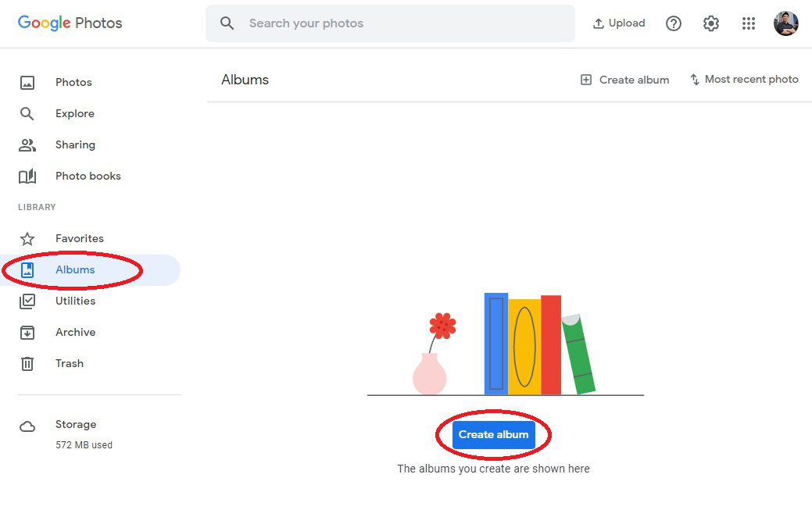Click the Search your photos field
Screen dimensions: 812x510
click(x=391, y=23)
